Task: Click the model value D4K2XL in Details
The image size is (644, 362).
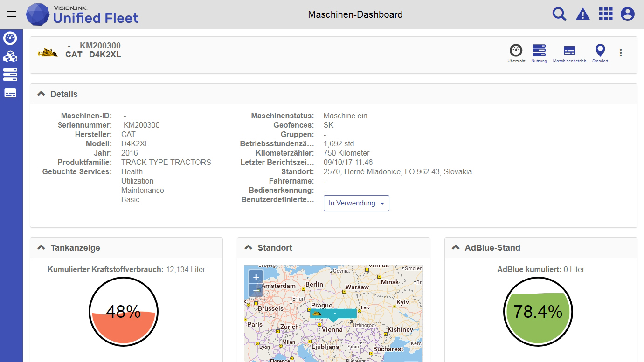Action: tap(135, 143)
